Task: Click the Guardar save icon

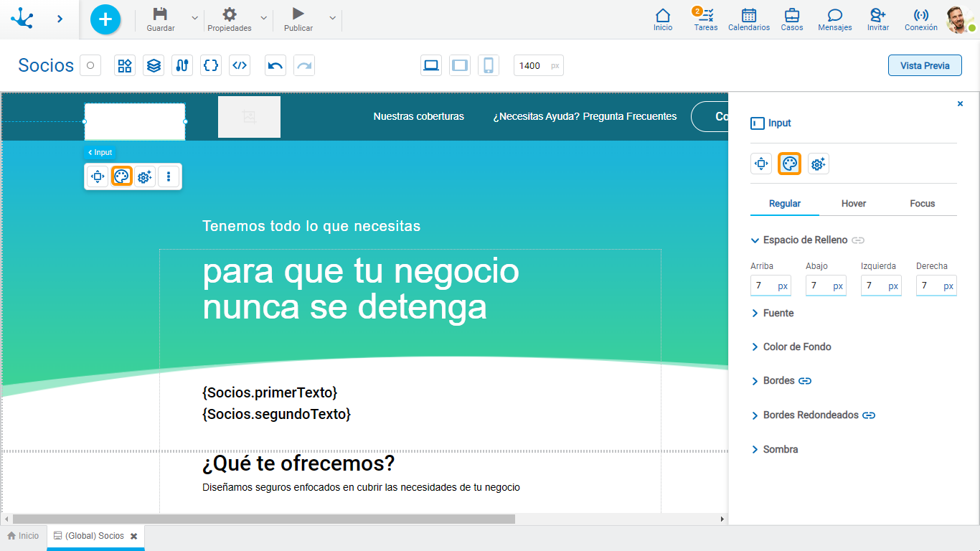Action: coord(160,14)
